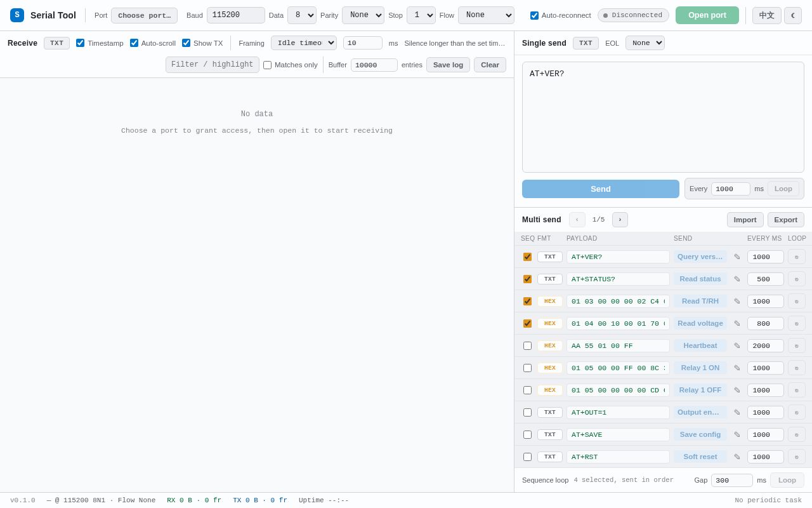Edit label pencil for AT+OUT=1 row
Screen dimensions: 812x508
737,412
